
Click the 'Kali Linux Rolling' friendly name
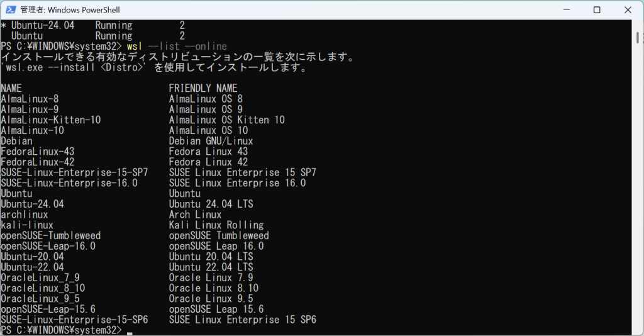click(216, 225)
